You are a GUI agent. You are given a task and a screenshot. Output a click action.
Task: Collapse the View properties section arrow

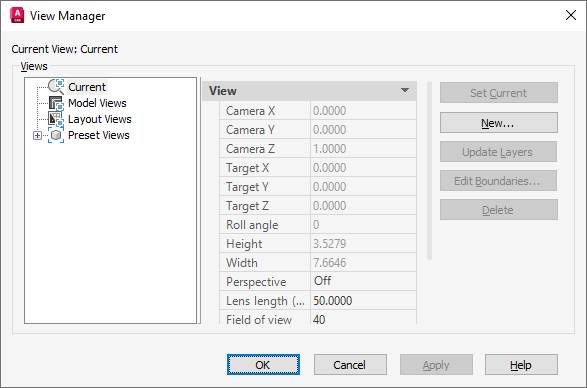405,91
